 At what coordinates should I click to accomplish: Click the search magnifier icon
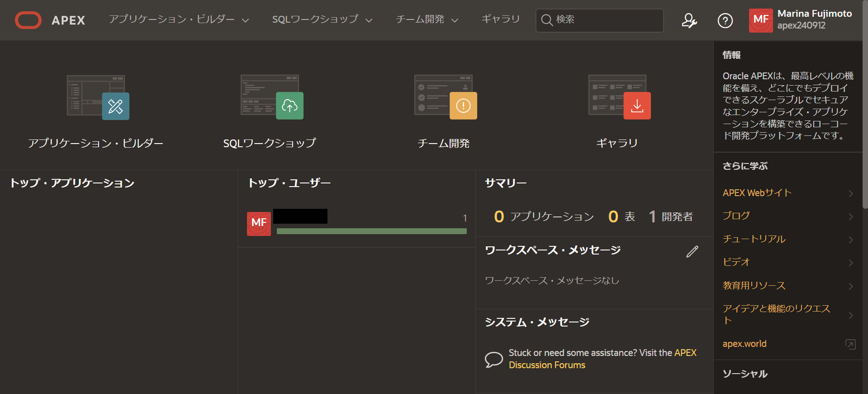[x=546, y=20]
